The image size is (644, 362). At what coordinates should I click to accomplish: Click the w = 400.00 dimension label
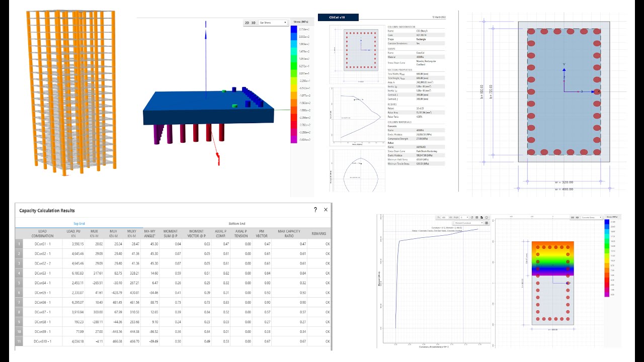pyautogui.click(x=563, y=189)
